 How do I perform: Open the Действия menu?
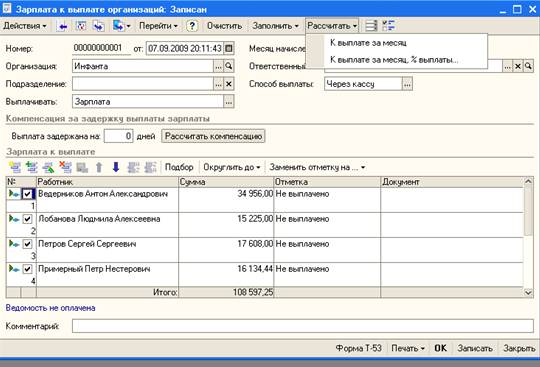pyautogui.click(x=25, y=26)
